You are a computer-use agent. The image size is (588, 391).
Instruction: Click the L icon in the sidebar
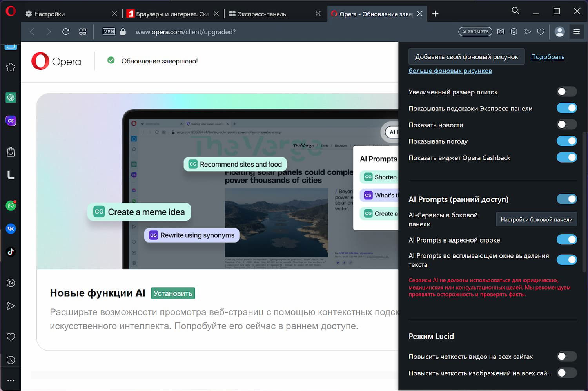point(11,175)
